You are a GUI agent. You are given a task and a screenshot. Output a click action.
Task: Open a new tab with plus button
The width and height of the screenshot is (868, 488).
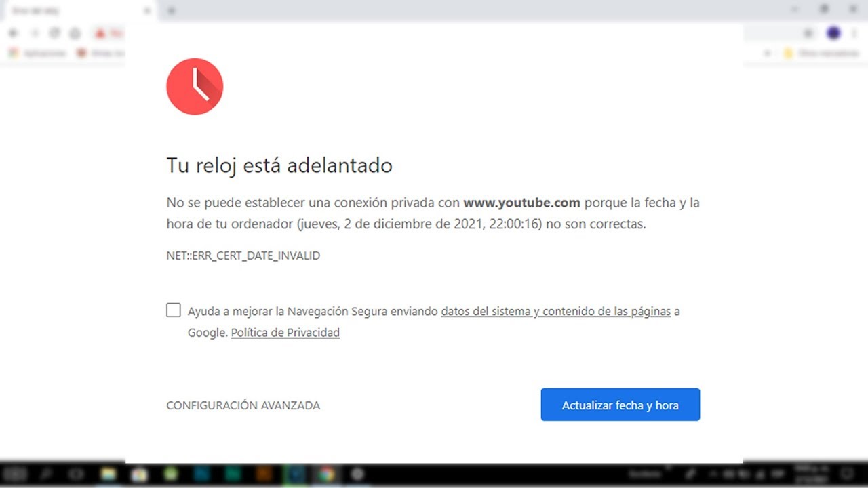(171, 11)
